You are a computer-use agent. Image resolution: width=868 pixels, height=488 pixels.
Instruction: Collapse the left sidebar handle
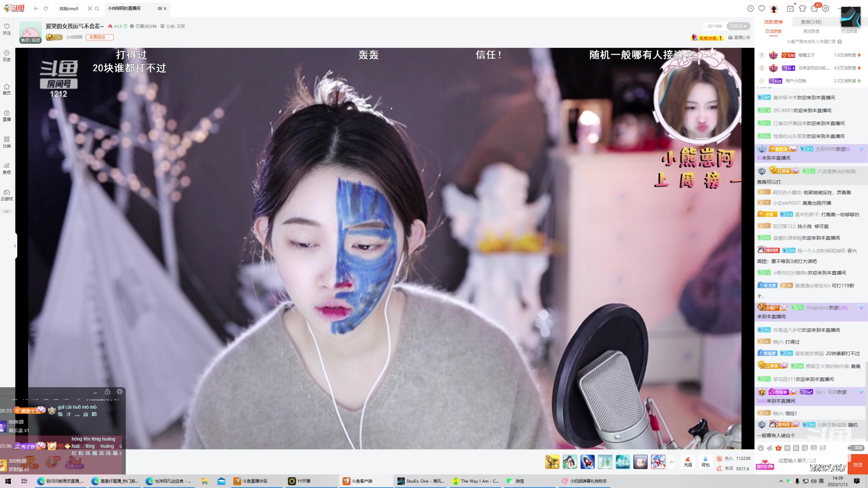coord(15,245)
